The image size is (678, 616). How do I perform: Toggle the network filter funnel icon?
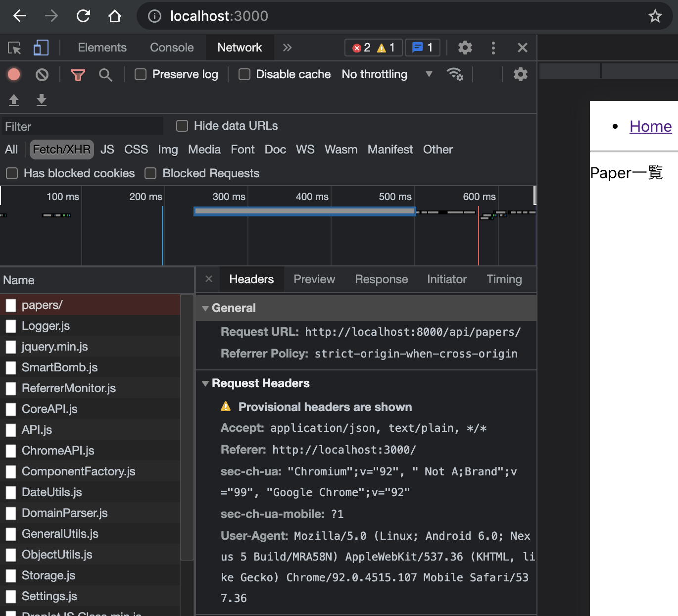(x=78, y=75)
